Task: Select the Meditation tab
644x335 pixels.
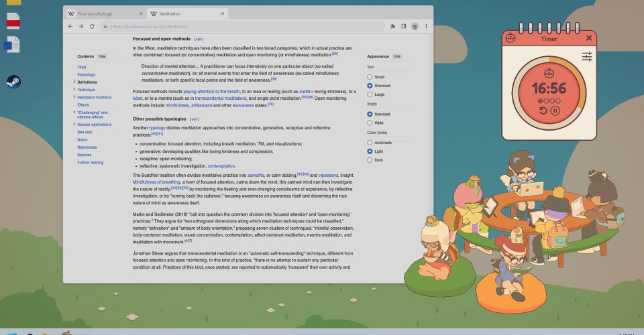Action: pos(187,13)
